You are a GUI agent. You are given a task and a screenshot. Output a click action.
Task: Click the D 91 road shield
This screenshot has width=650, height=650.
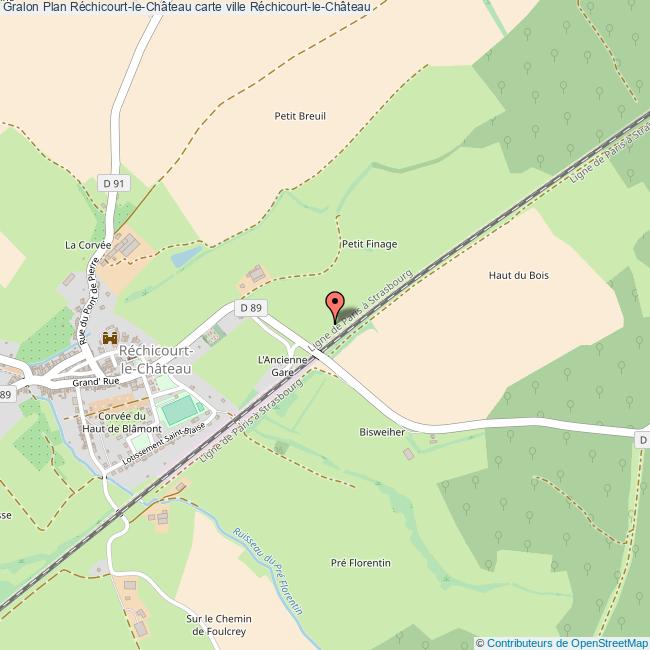(x=114, y=183)
